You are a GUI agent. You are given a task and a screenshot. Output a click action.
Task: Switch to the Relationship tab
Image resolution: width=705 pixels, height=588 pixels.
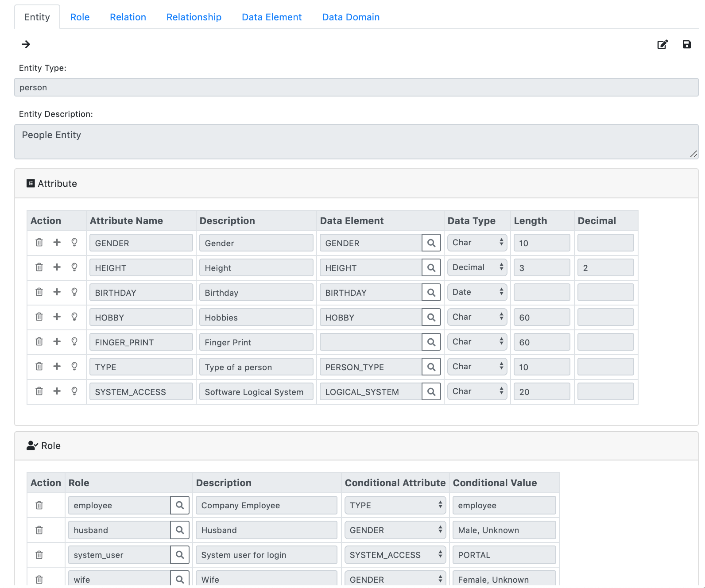194,17
